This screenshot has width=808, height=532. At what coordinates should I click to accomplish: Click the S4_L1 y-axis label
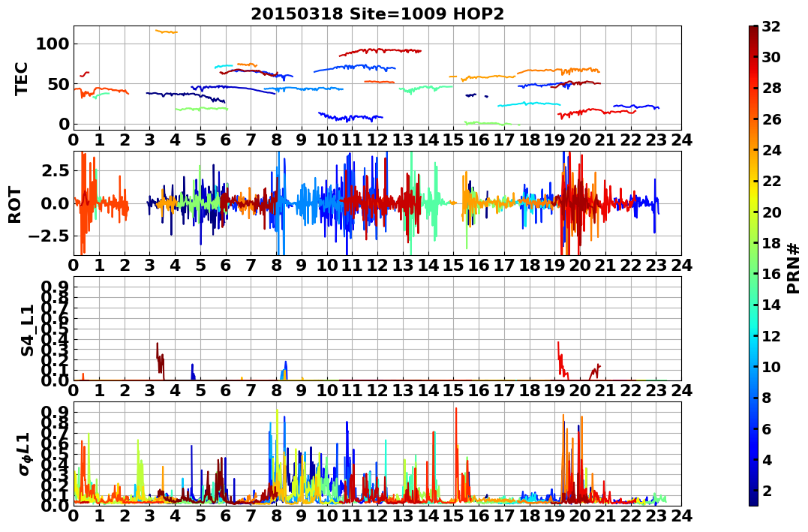[x=27, y=330]
